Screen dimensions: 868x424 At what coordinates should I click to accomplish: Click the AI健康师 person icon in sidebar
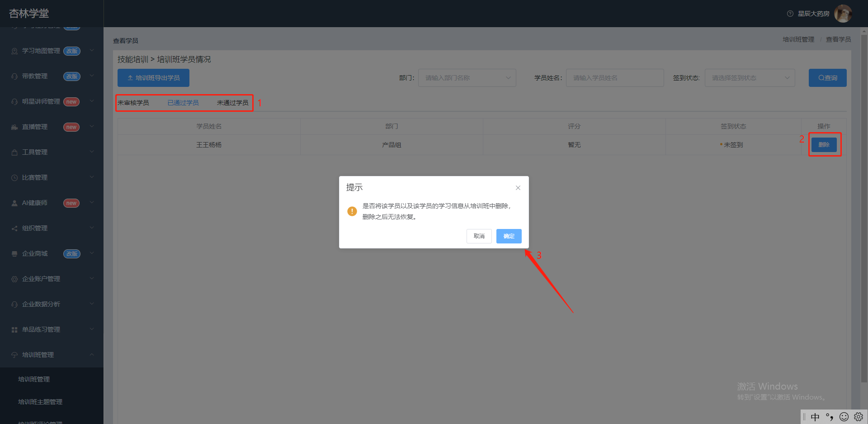14,203
